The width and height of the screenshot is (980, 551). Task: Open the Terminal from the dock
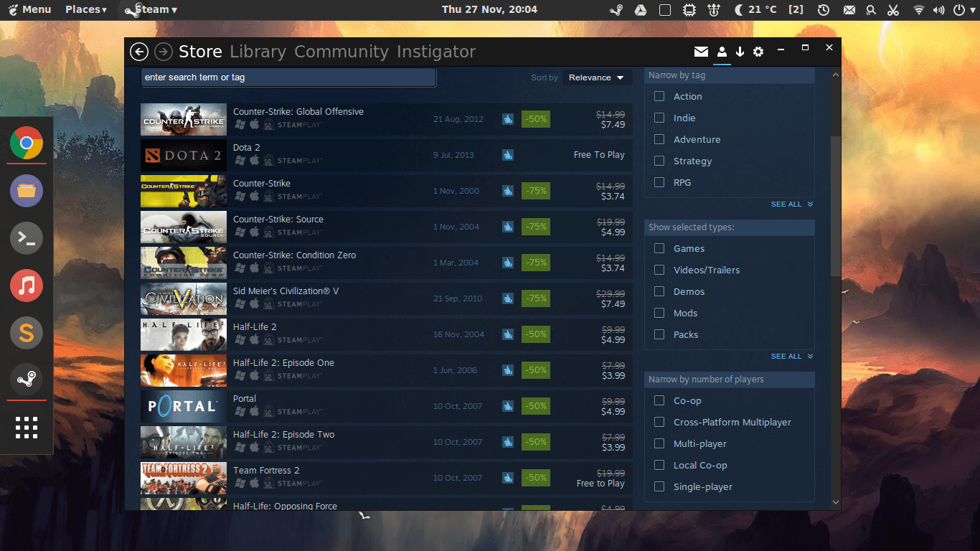27,238
